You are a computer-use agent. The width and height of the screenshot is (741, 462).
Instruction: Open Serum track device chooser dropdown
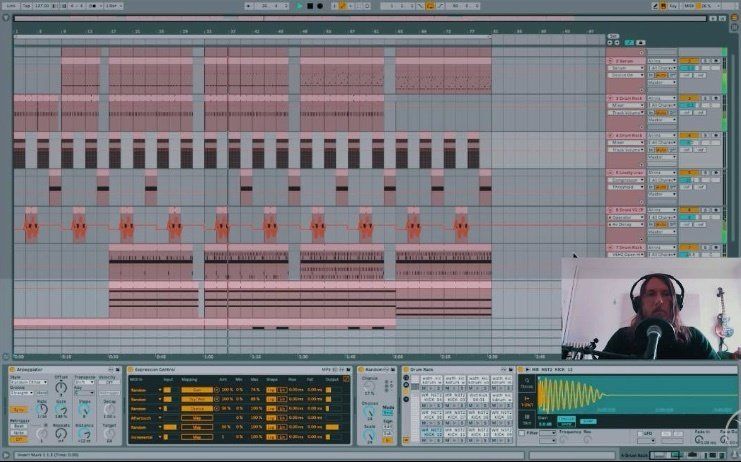[x=626, y=68]
